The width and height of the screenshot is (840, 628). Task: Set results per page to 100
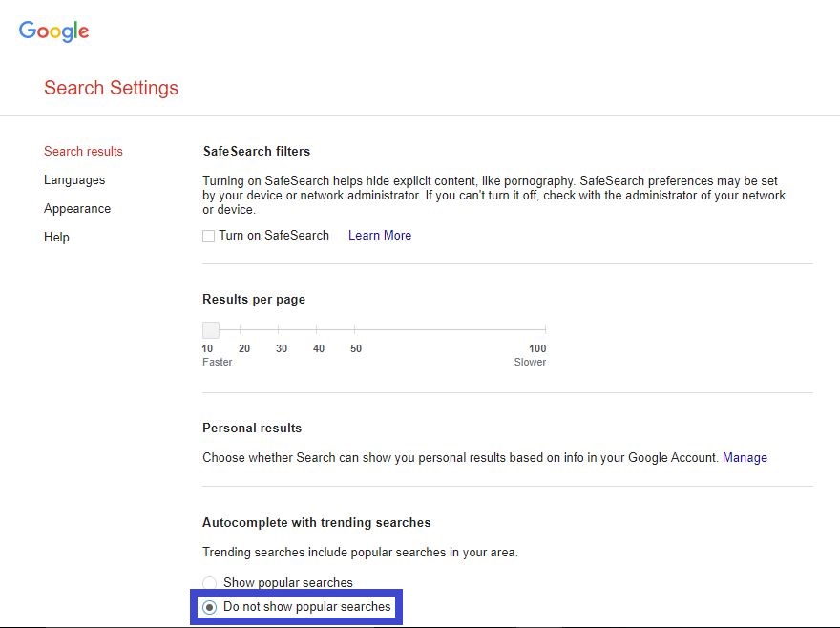coord(544,330)
